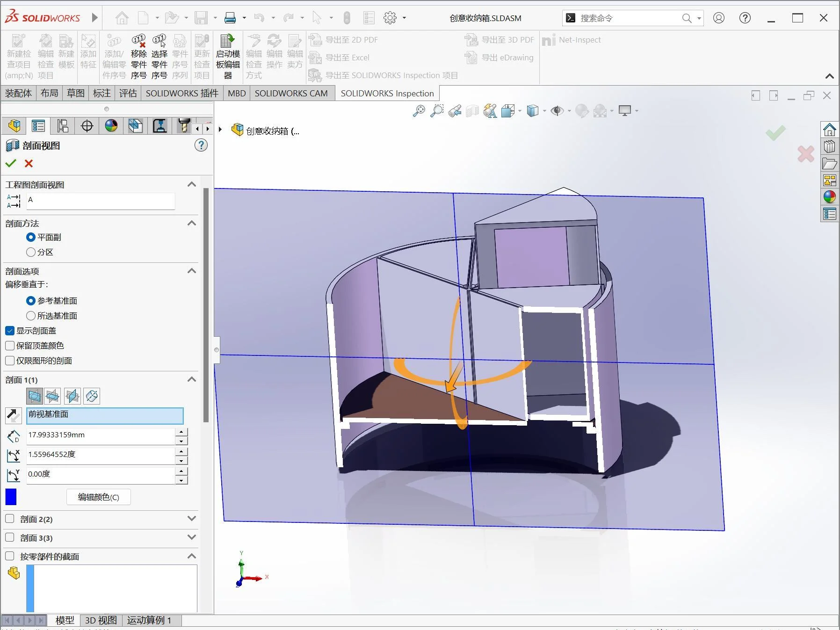The width and height of the screenshot is (840, 630).
Task: Click the reverse section direction arrow icon
Action: click(13, 416)
